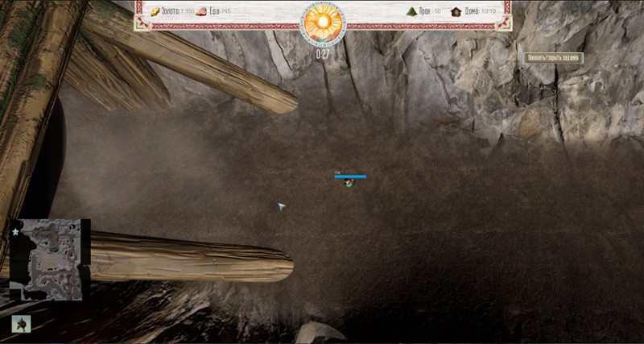
Task: Click the blue star marker on minimap
Action: pyautogui.click(x=15, y=232)
